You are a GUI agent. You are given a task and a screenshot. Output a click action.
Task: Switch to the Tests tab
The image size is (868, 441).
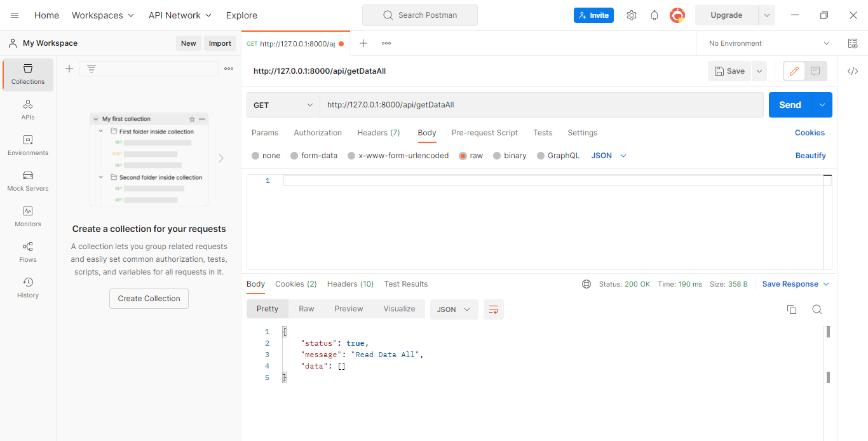click(543, 133)
